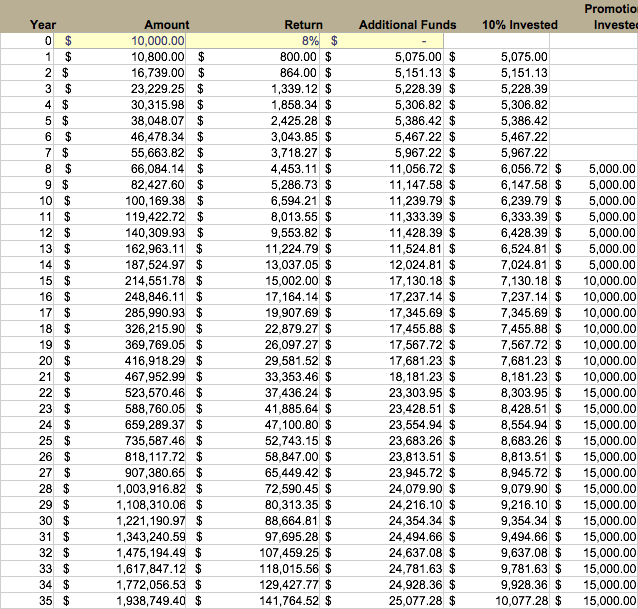Select the return cell 22,879.27
The width and height of the screenshot is (638, 609).
point(253,329)
